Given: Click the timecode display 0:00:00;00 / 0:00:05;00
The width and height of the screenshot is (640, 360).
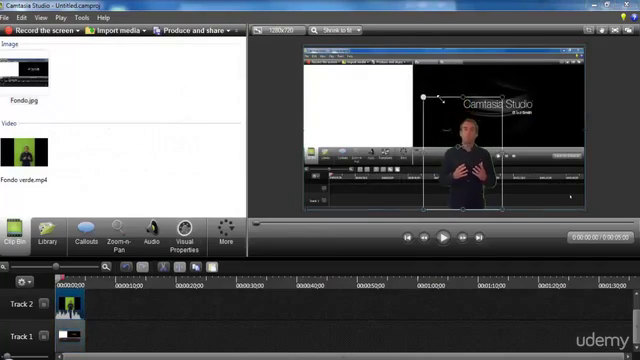Looking at the screenshot, I should pyautogui.click(x=600, y=238).
